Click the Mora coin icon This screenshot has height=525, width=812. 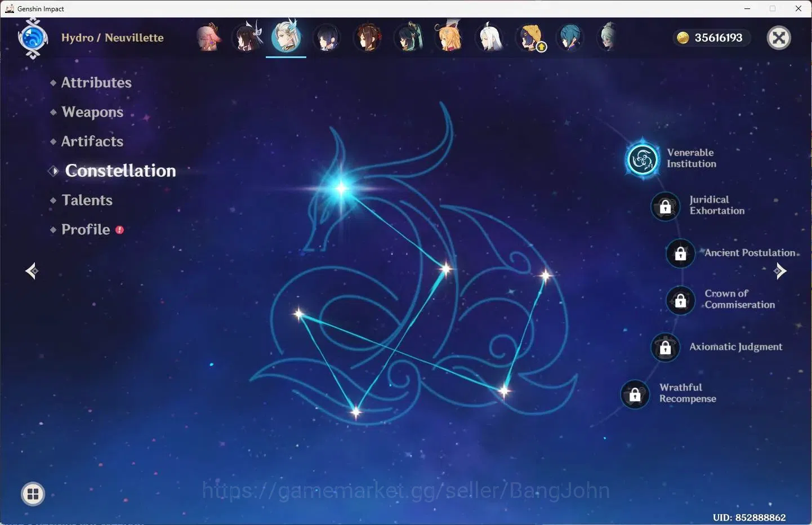[683, 38]
